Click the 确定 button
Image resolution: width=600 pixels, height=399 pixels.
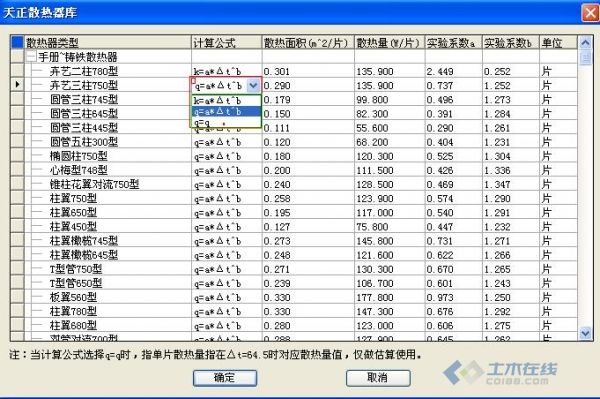point(225,378)
